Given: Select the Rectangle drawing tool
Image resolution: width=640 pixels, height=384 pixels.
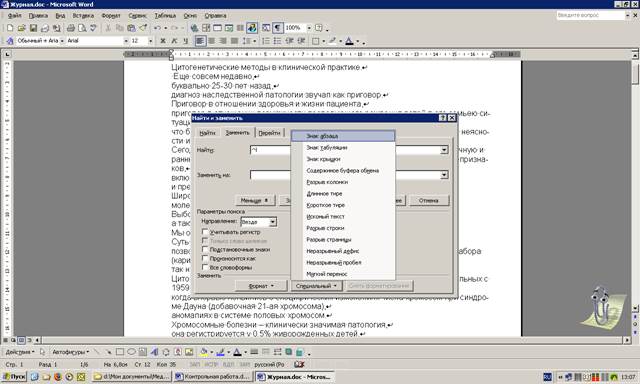Looking at the screenshot, I should tap(120, 352).
